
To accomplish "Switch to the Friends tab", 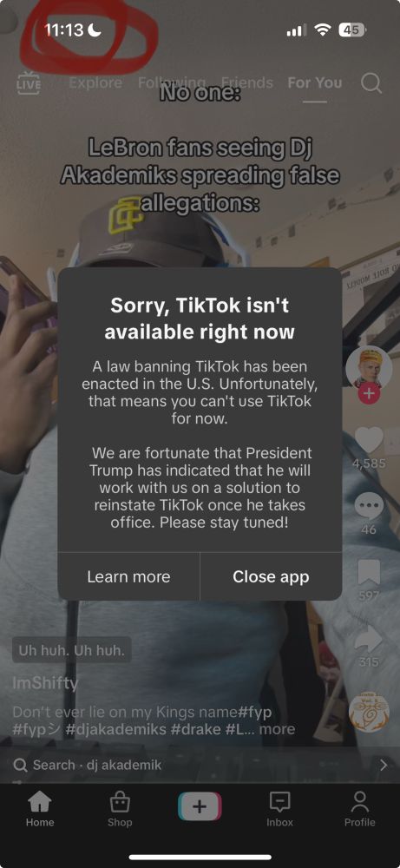I will click(247, 83).
